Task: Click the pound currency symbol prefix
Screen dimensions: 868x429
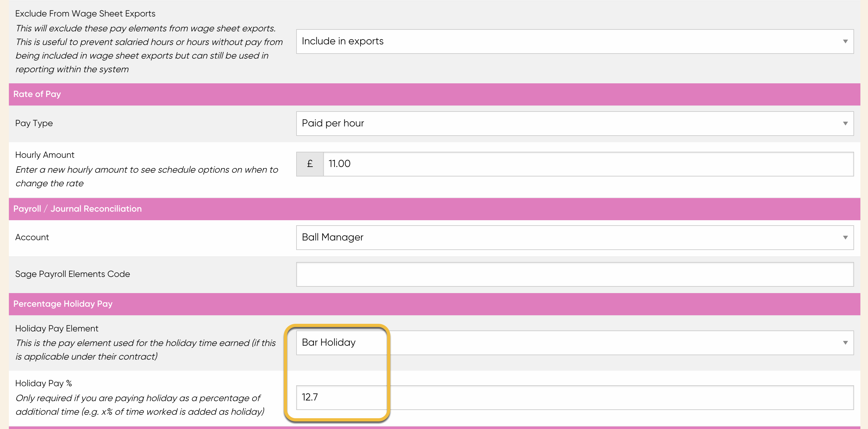Action: (310, 164)
